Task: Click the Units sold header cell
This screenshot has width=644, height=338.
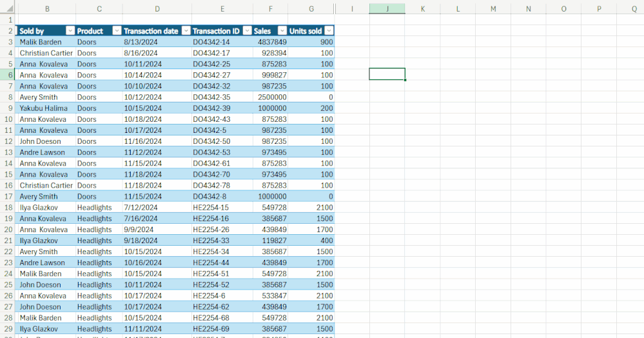Action: click(x=311, y=31)
